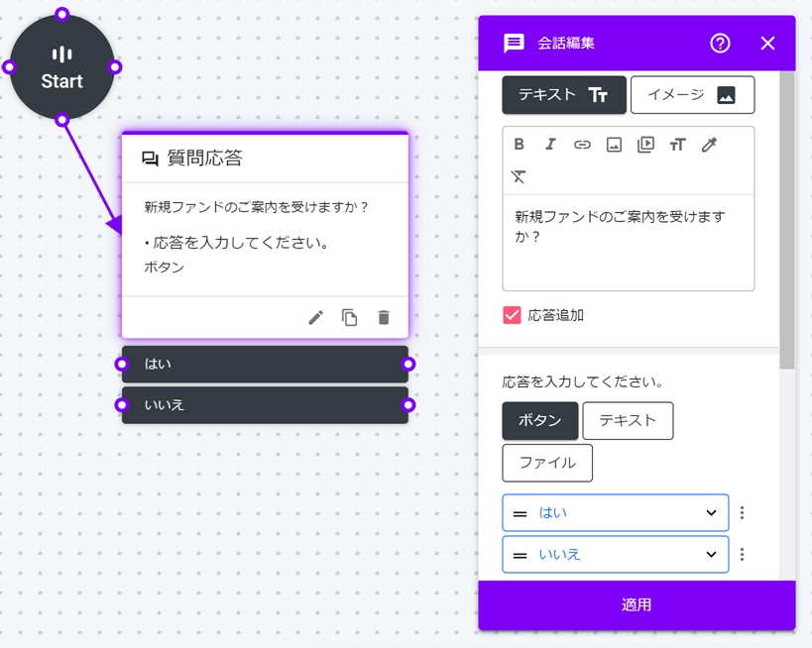This screenshot has height=648, width=812.
Task: Edit the 質問応答 node with pencil icon
Action: (316, 317)
